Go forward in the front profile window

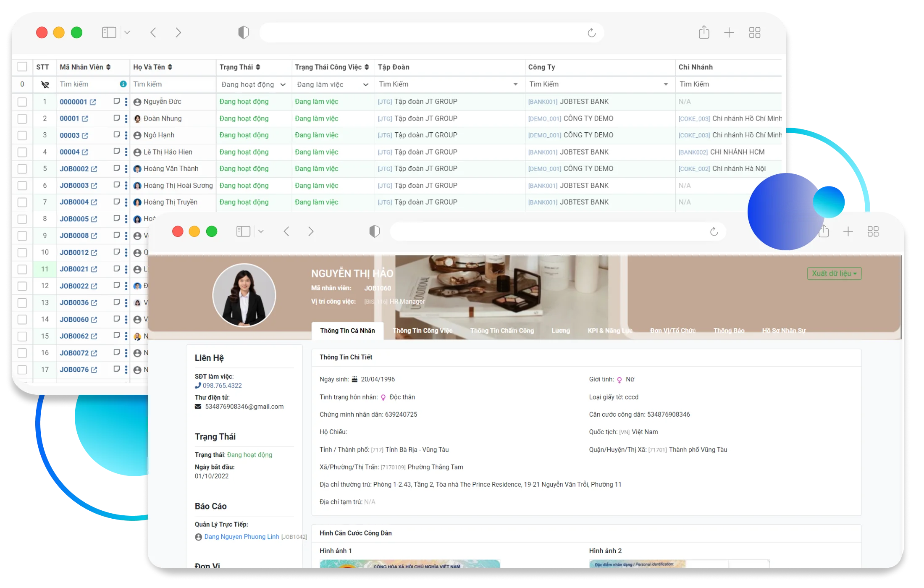click(311, 231)
